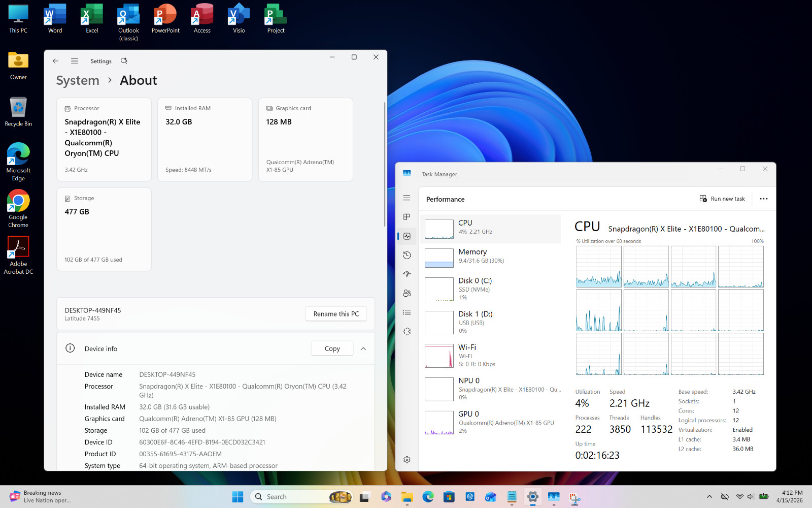The image size is (812, 508).
Task: Click Rename this PC button
Action: tap(336, 314)
